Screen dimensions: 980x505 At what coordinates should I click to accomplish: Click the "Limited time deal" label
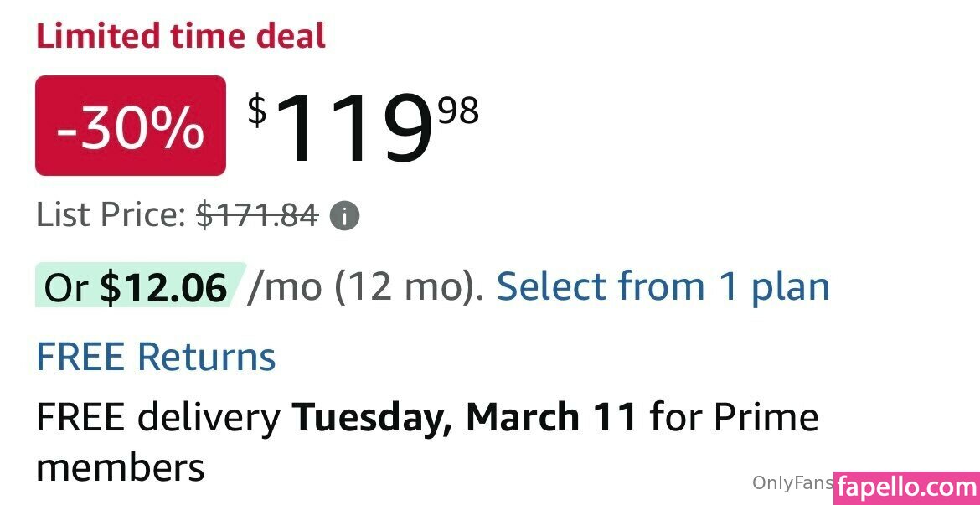[181, 37]
